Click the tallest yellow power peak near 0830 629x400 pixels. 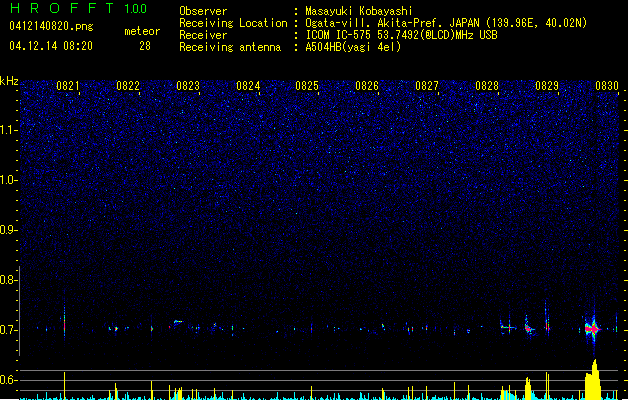coord(594,380)
